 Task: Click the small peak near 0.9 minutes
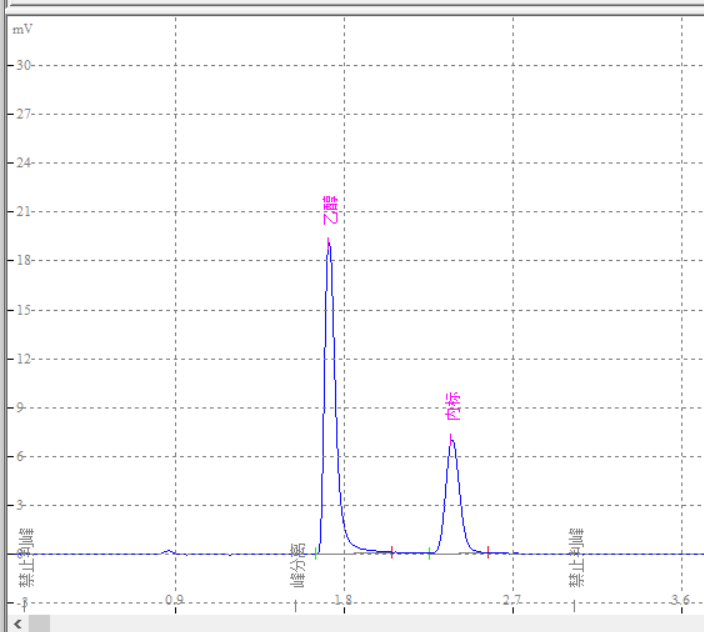(x=169, y=551)
